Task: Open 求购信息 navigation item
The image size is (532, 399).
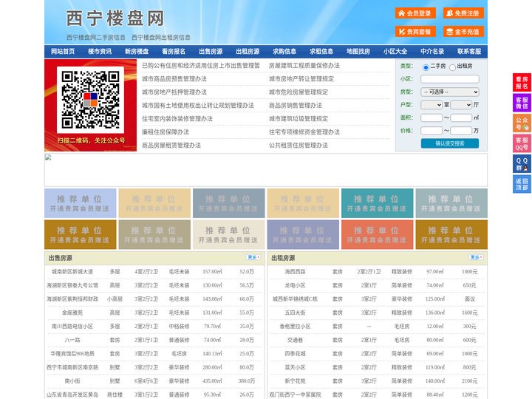Action: [284, 52]
